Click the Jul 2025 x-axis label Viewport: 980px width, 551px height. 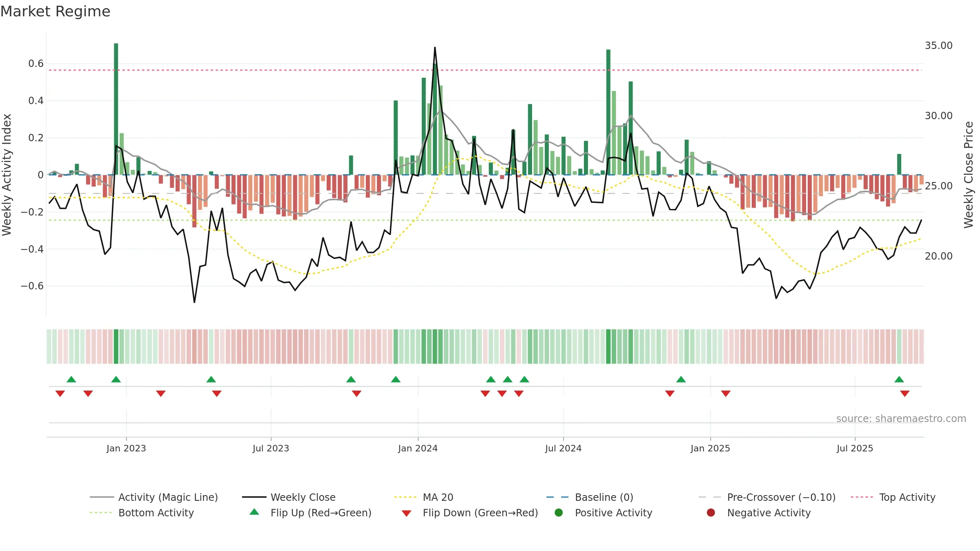[x=855, y=448]
